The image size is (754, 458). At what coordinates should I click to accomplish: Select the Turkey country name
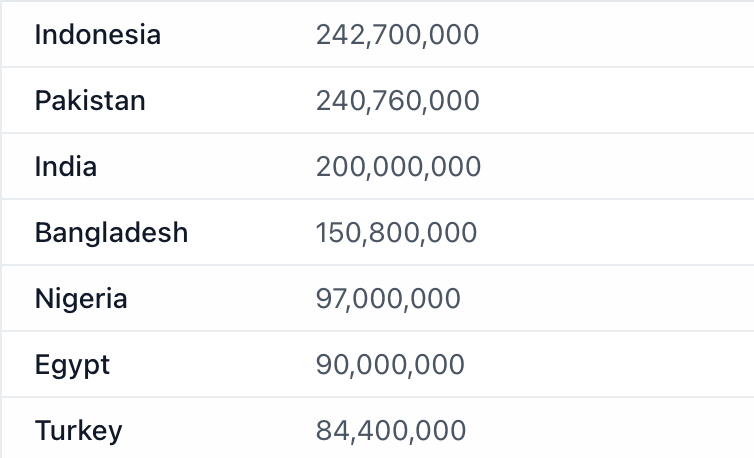click(78, 431)
